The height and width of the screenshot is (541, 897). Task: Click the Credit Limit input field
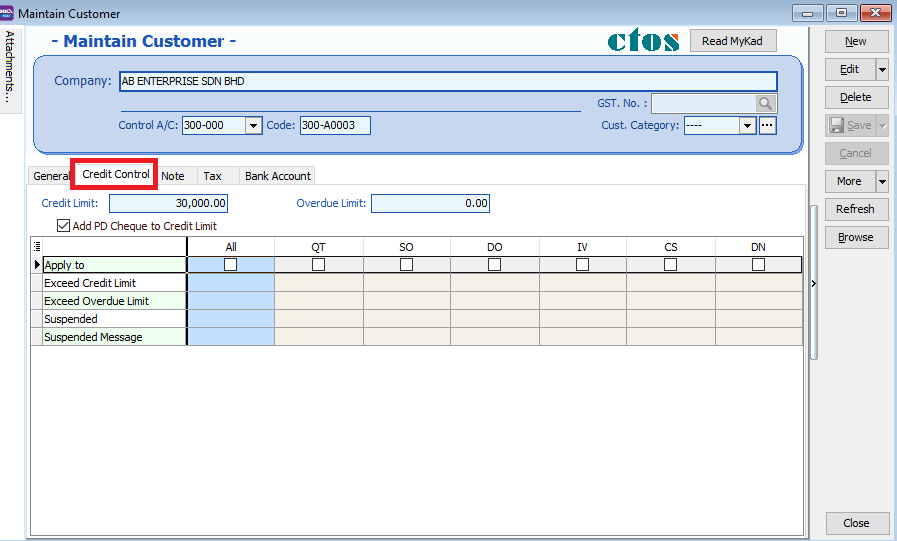click(168, 203)
